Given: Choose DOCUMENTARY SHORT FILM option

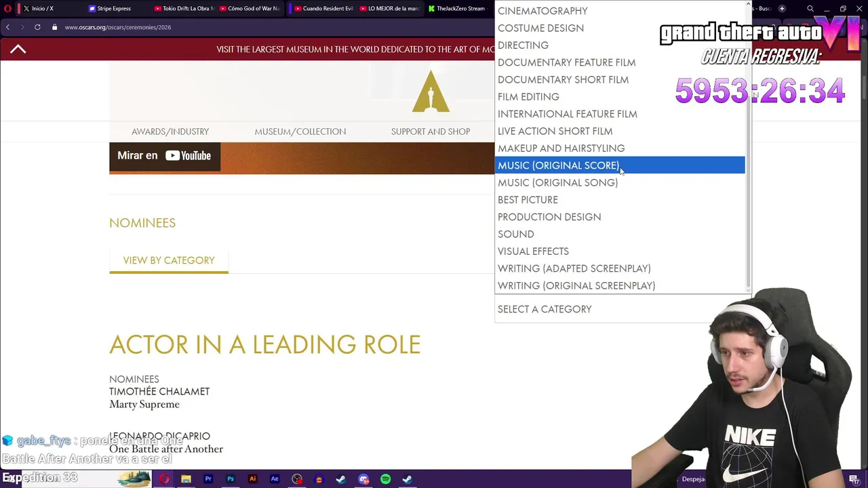Looking at the screenshot, I should 620,79.
